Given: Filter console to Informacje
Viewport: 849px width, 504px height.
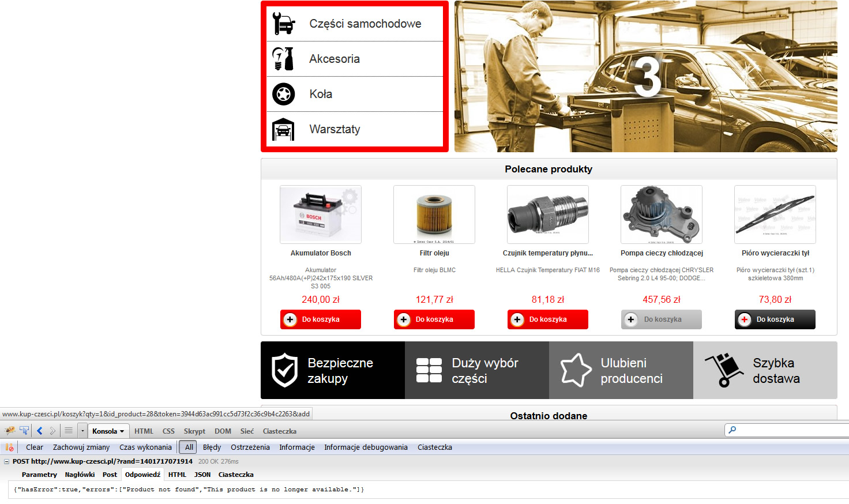Looking at the screenshot, I should point(297,447).
